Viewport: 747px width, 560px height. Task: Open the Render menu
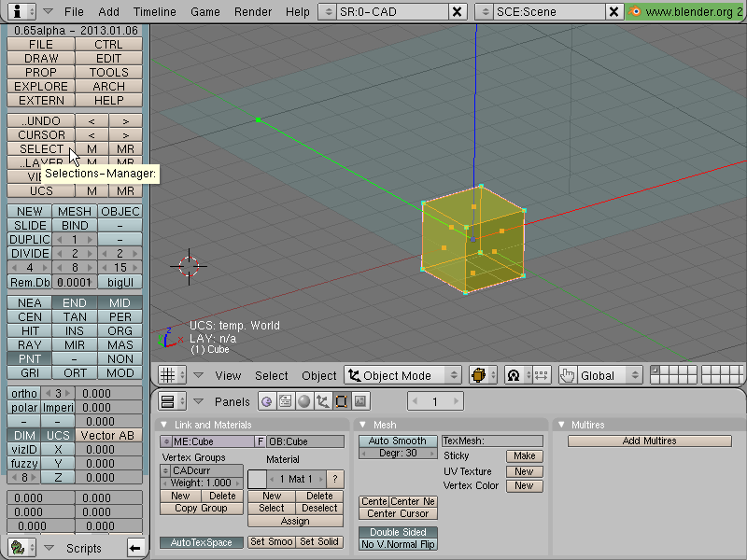click(x=253, y=11)
